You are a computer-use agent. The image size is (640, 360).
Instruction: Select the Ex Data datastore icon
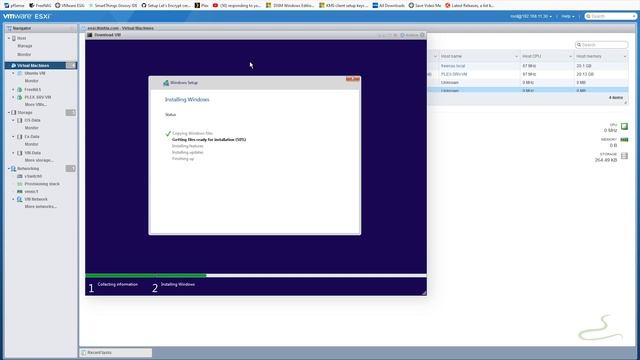coord(20,137)
